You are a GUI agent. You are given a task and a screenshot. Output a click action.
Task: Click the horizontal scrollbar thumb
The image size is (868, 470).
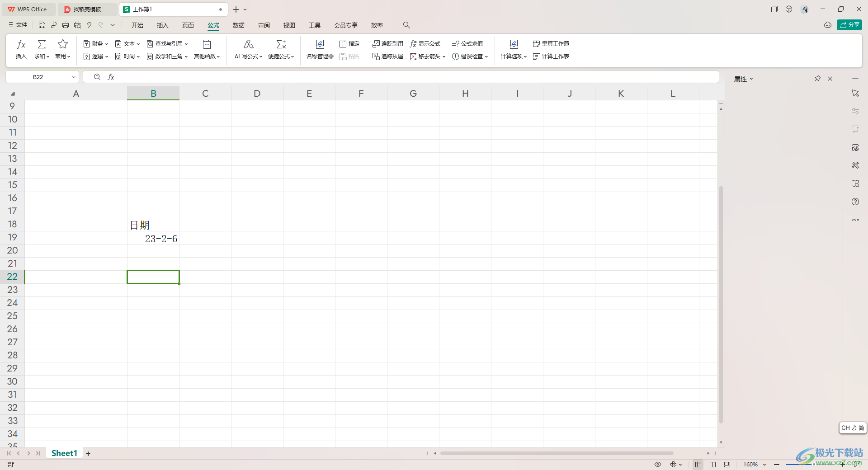pos(557,453)
